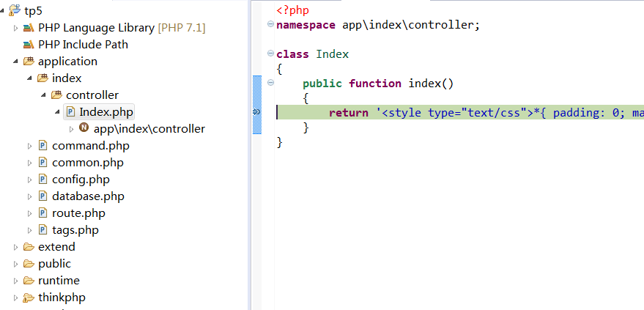Select the extend folder label
This screenshot has height=310, width=644.
[x=56, y=247]
